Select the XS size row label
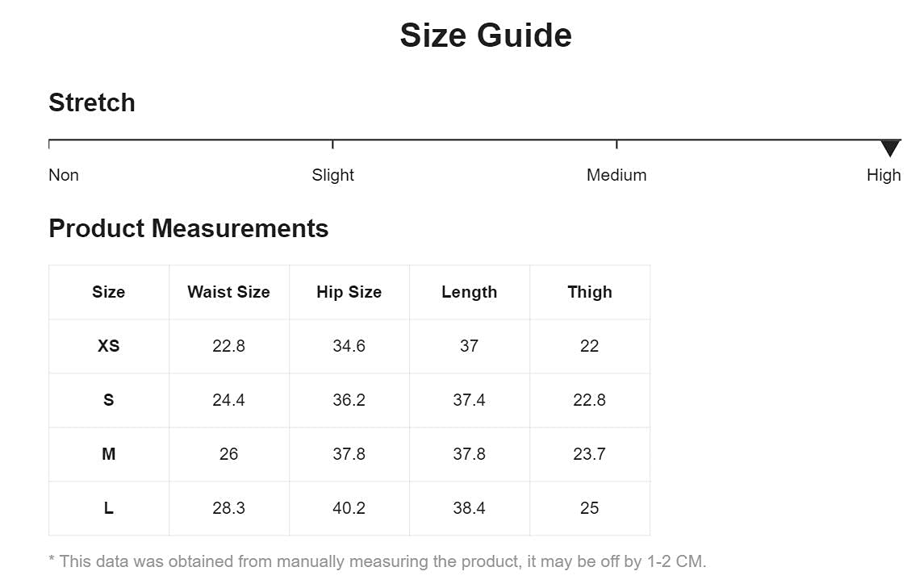 pyautogui.click(x=108, y=346)
